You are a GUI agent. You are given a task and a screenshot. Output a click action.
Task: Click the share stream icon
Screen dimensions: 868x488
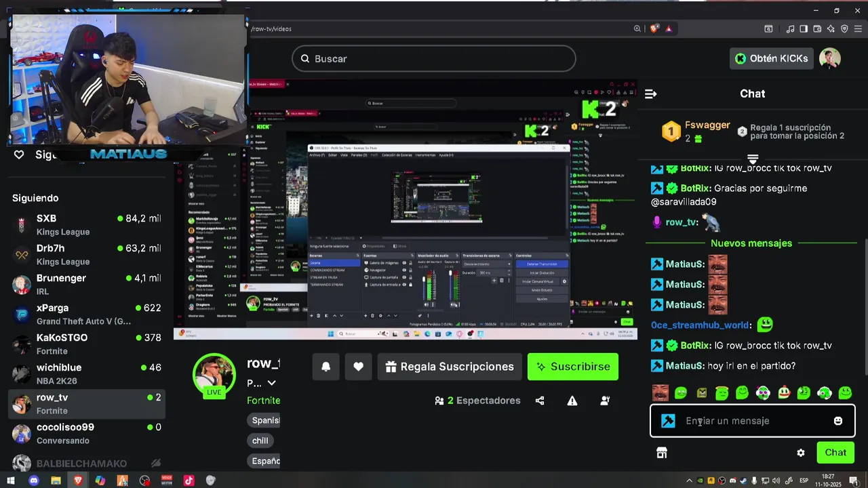540,401
